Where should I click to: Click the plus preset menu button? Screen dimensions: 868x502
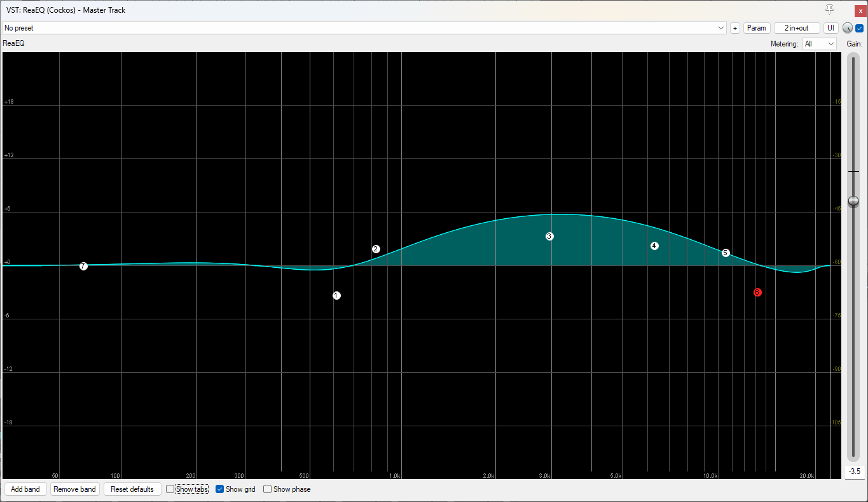735,28
